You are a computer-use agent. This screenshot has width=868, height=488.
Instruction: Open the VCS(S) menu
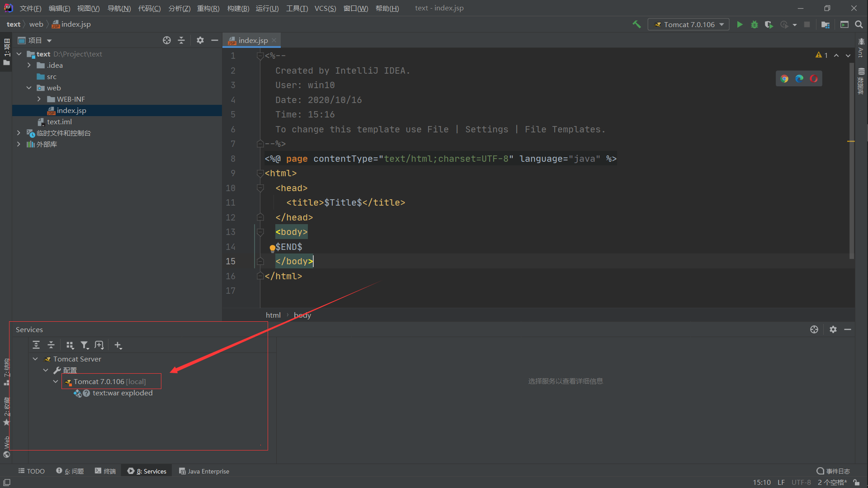click(x=325, y=8)
